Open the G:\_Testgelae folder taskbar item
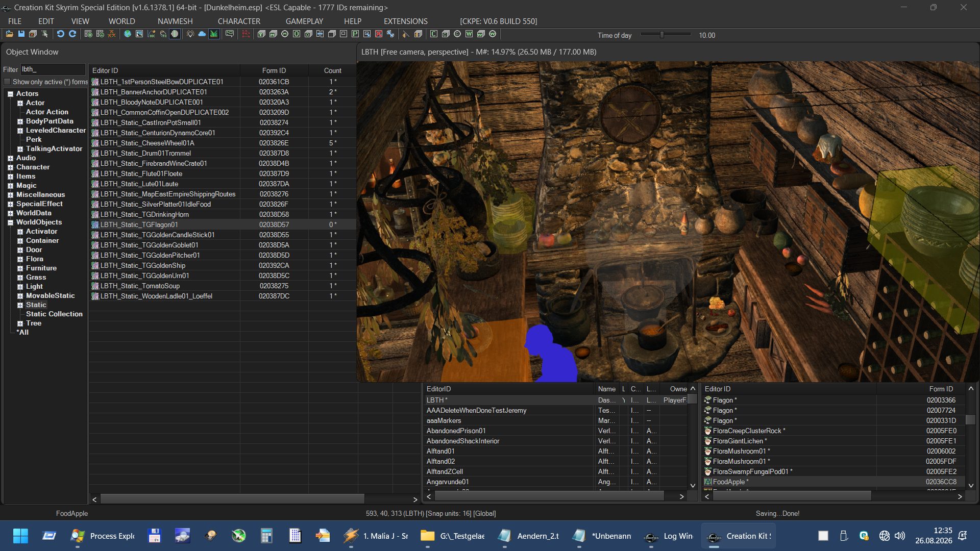Image resolution: width=980 pixels, height=551 pixels. [x=452, y=536]
